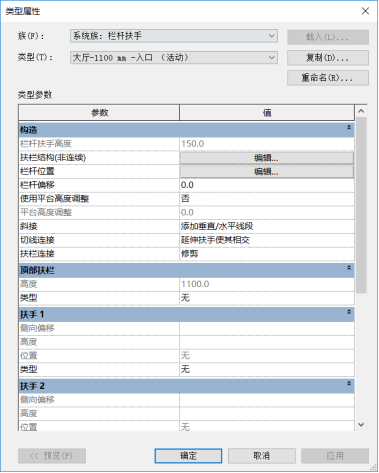Collapse the 扶手 1 section
The image size is (379, 473).
tap(349, 312)
